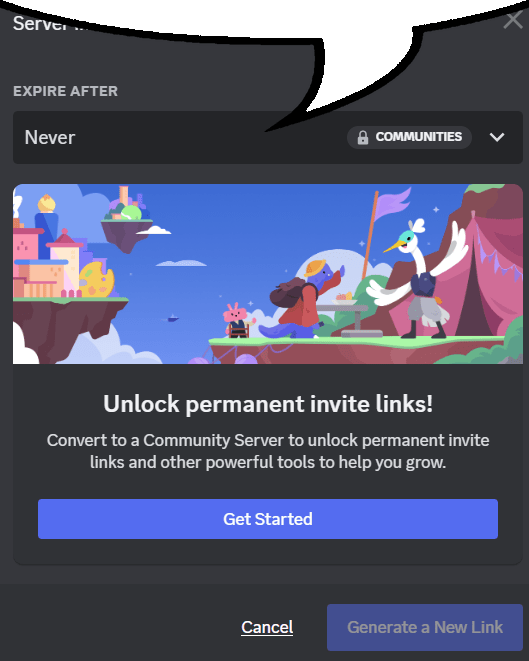The width and height of the screenshot is (529, 661).
Task: Click the chevron arrow beside COMMUNITIES
Action: click(x=497, y=137)
